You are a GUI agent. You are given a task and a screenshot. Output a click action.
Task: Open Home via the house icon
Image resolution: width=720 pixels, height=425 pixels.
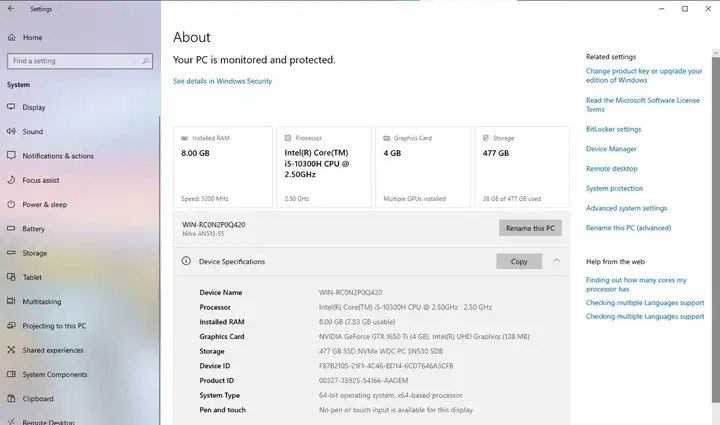tap(11, 38)
